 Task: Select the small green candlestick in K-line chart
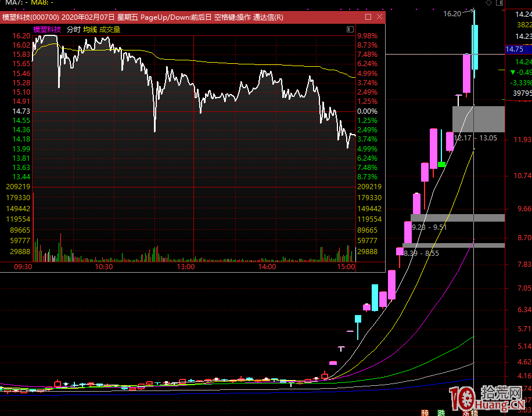click(x=442, y=164)
